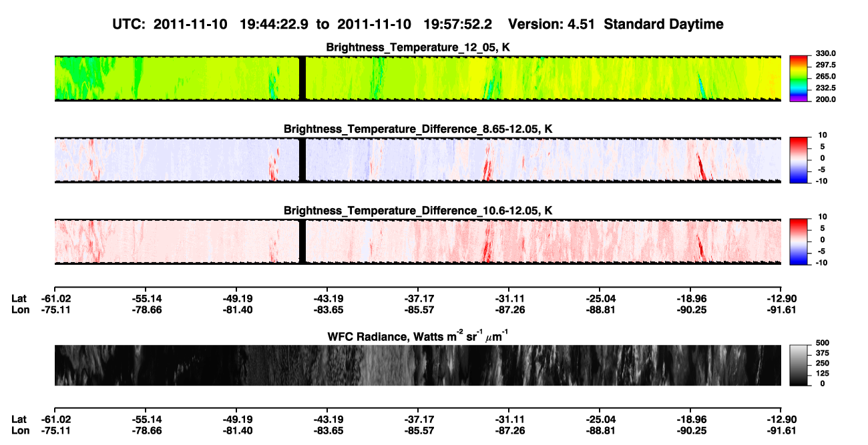This screenshot has width=868, height=445.
Task: Click latitude -49.19 on the axis above WFC title
Action: (x=238, y=298)
